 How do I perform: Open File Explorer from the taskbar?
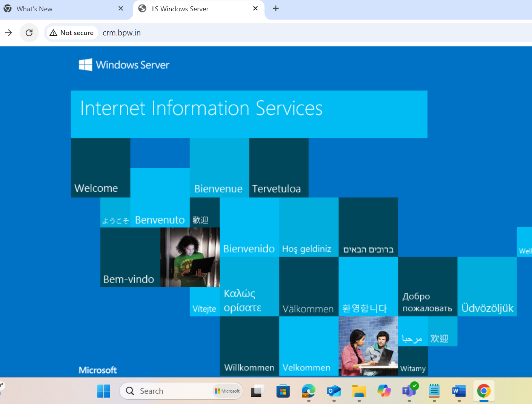point(359,391)
